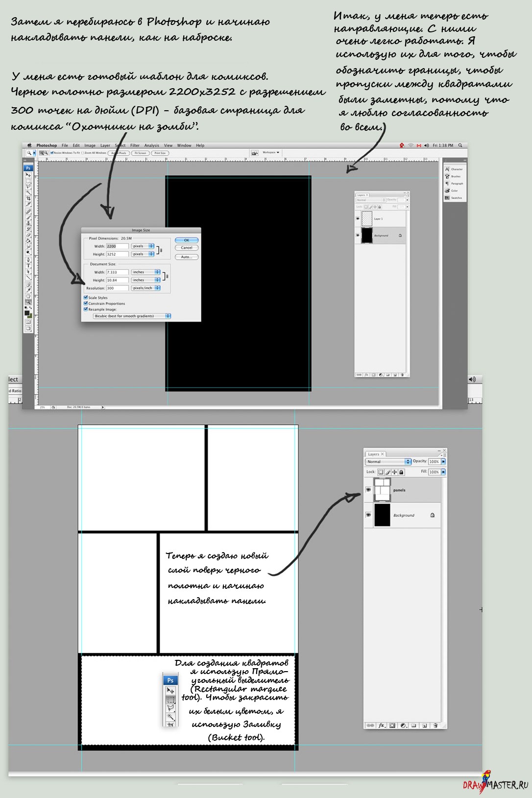Click Delete layer trash icon in lower Layers panel
The image size is (532, 798).
coord(435,725)
